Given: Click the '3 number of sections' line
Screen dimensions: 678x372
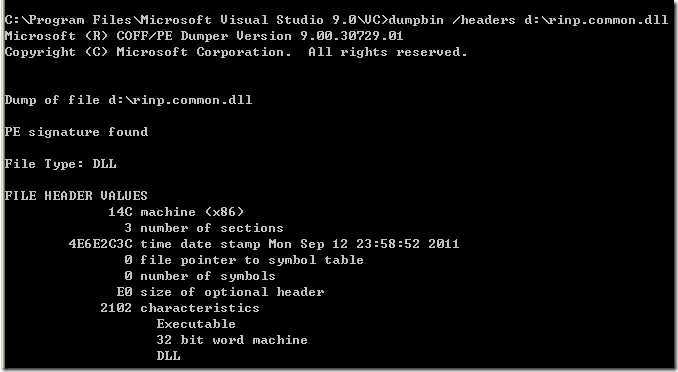Looking at the screenshot, I should 204,228.
